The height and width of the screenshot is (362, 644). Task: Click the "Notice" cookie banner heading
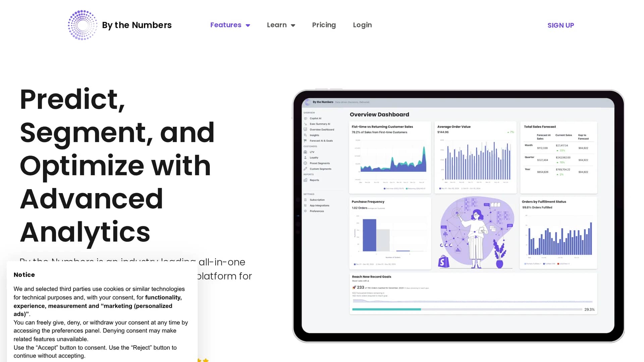pos(24,275)
